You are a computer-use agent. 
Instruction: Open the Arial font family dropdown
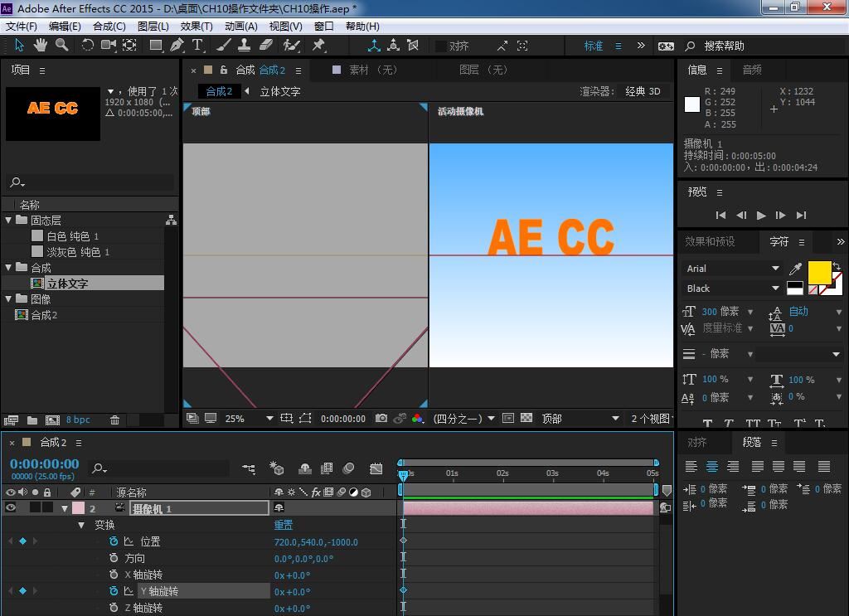pos(775,269)
